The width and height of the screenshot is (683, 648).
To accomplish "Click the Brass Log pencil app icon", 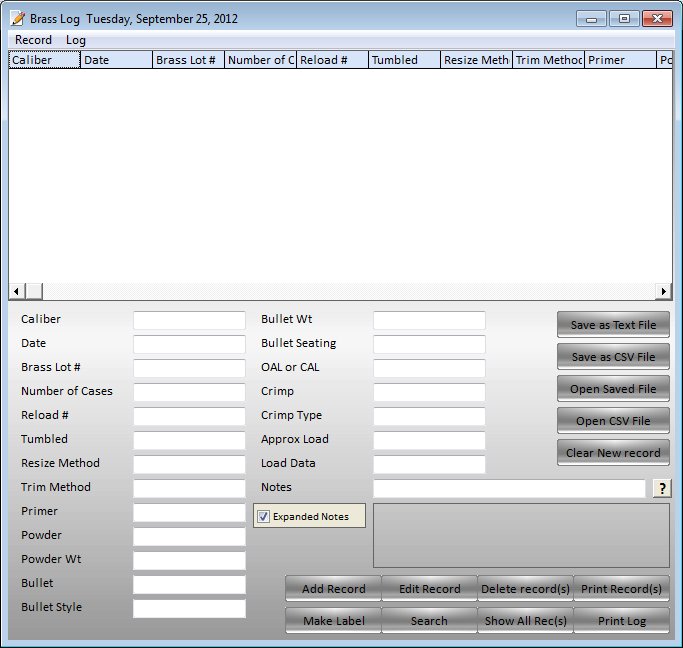I will pyautogui.click(x=17, y=18).
